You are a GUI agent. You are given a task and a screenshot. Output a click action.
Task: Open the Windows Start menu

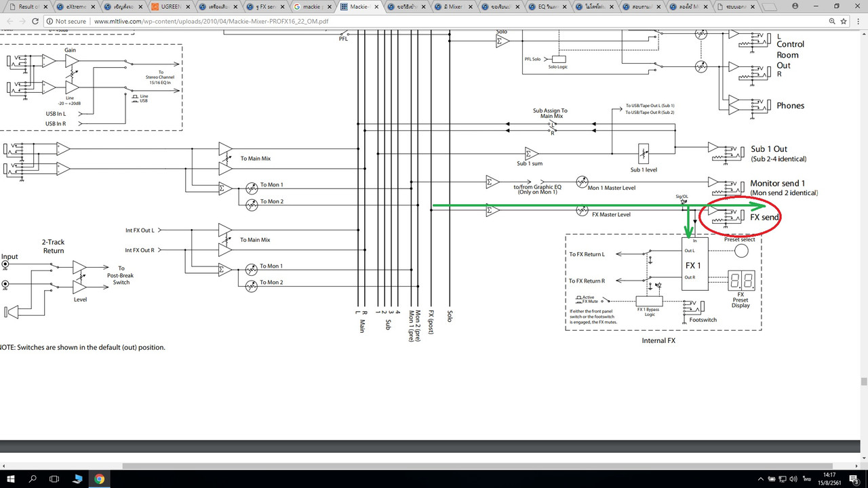pyautogui.click(x=11, y=479)
